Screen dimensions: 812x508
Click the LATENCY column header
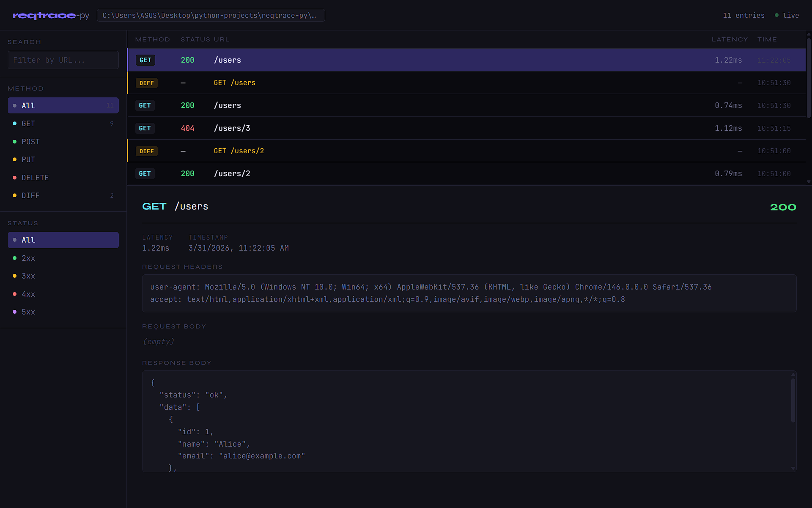[730, 39]
